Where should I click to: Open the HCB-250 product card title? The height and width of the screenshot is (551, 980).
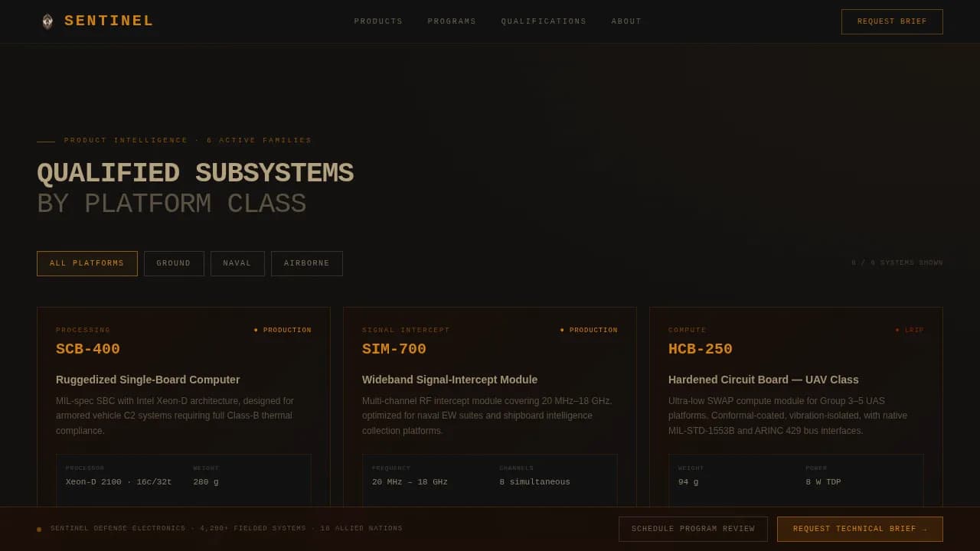coord(701,350)
